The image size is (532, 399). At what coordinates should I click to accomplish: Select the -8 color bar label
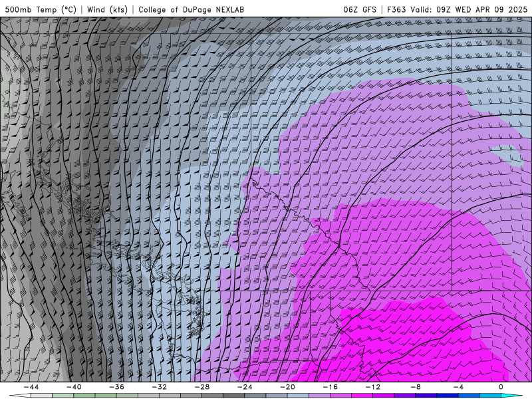click(x=416, y=387)
